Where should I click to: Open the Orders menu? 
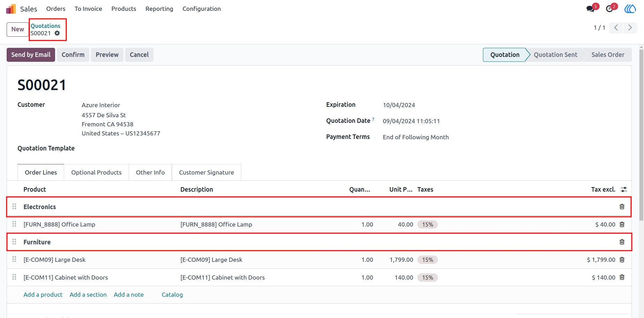56,9
